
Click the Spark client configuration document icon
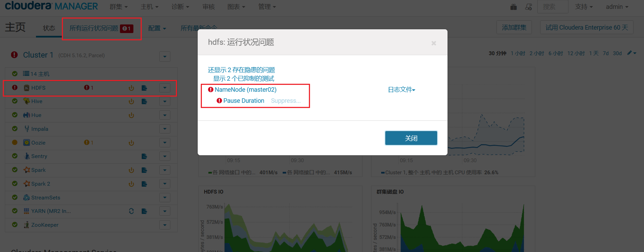144,170
